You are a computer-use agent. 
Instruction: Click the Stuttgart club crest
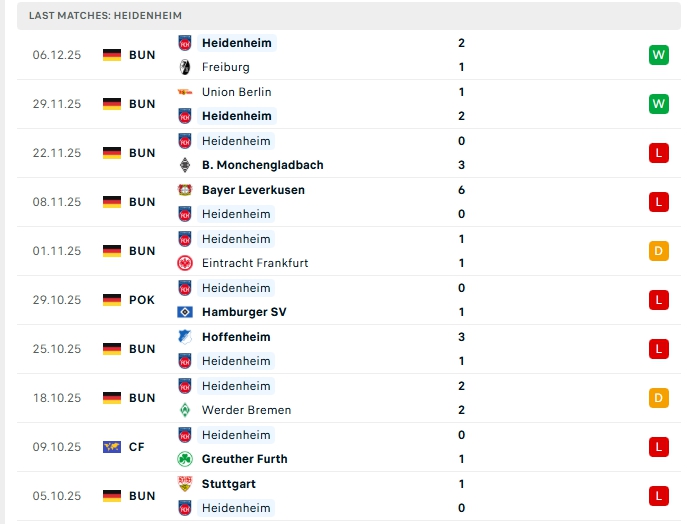click(x=184, y=484)
